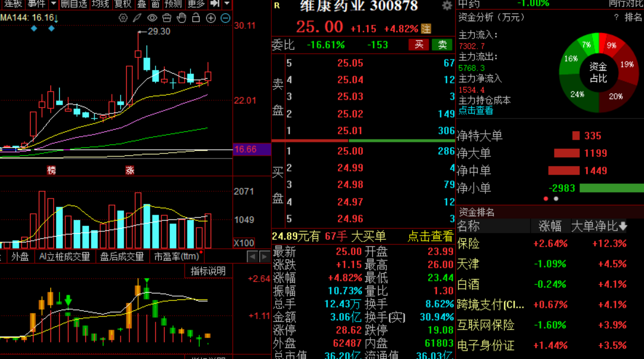The width and height of the screenshot is (644, 359).
Task: Click the 榜 marker below chart
Action: point(51,170)
